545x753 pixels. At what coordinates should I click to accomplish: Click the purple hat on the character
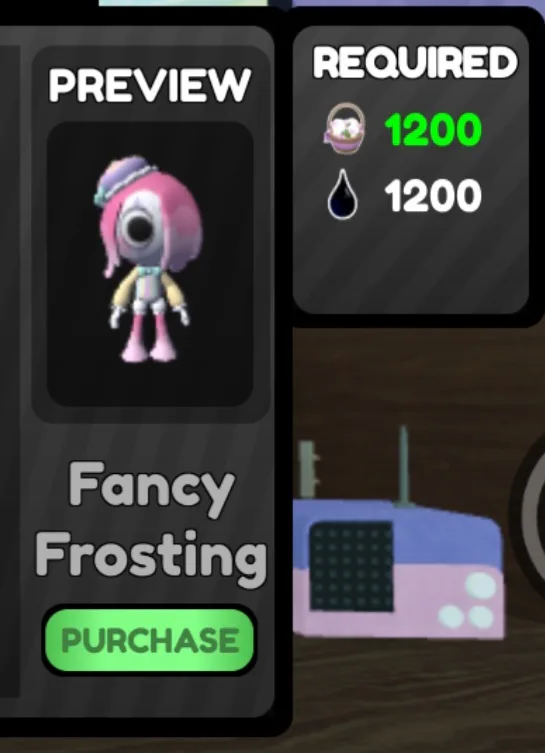pos(125,178)
